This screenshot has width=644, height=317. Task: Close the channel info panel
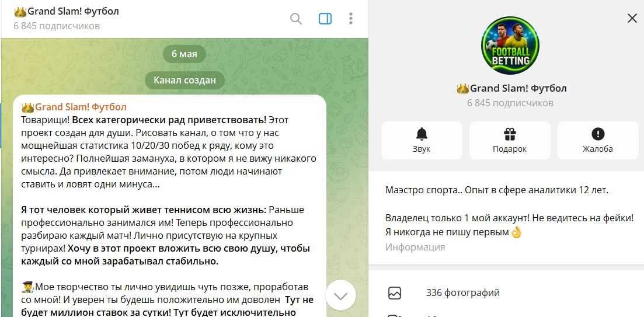coord(632,18)
